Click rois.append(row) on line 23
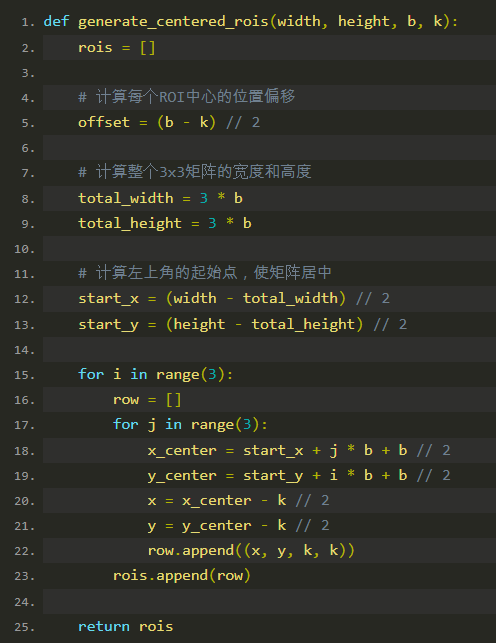This screenshot has height=643, width=496. (x=182, y=575)
